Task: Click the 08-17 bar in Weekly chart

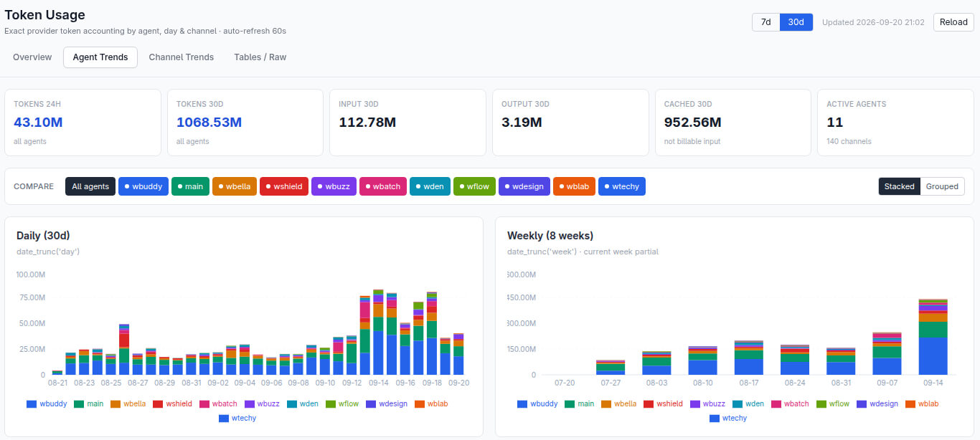Action: (x=748, y=358)
